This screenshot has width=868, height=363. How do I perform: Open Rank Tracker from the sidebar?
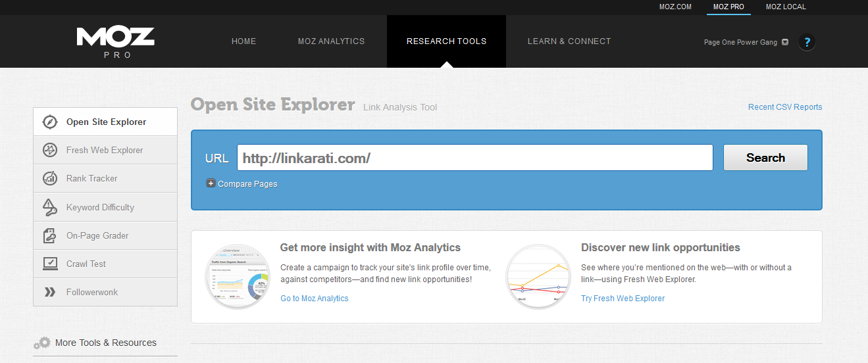(105, 178)
